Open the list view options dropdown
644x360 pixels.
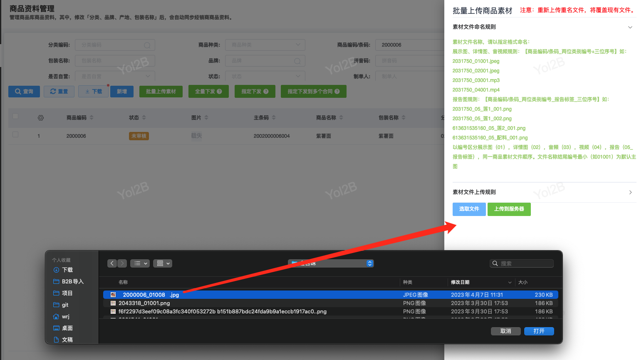tap(140, 263)
